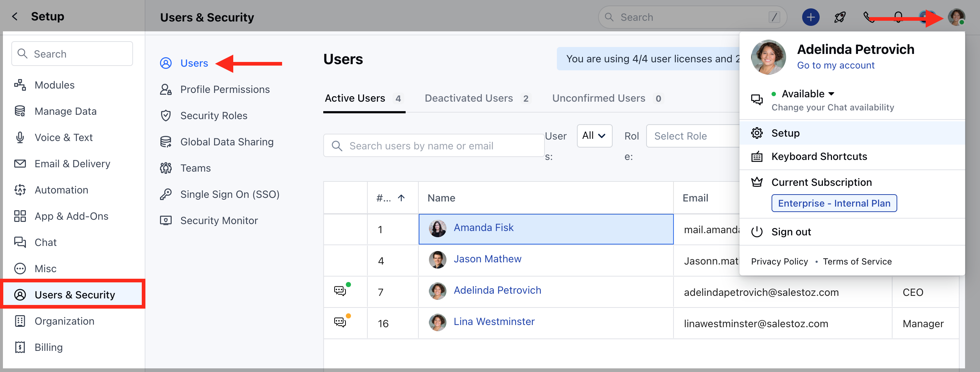Click the phone icon in top bar
The width and height of the screenshot is (980, 372).
[869, 17]
